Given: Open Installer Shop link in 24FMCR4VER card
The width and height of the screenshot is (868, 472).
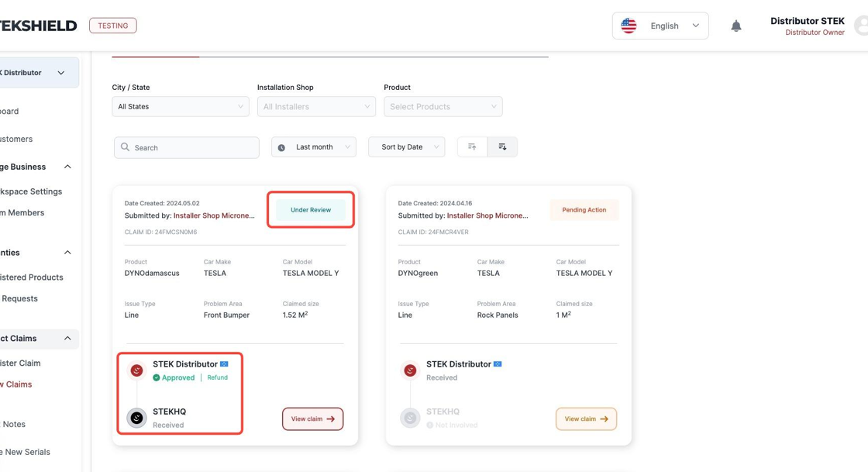Looking at the screenshot, I should pyautogui.click(x=487, y=215).
